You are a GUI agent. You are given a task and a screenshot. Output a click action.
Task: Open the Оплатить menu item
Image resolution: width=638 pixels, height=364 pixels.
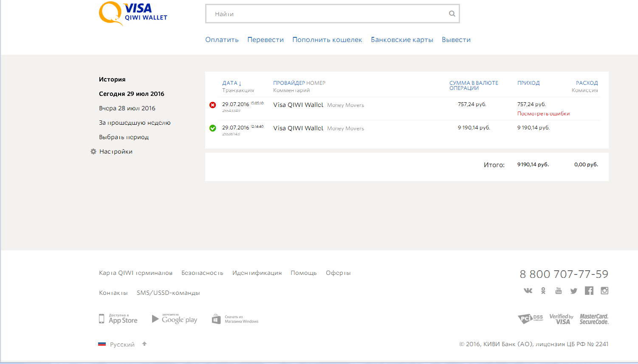point(222,39)
